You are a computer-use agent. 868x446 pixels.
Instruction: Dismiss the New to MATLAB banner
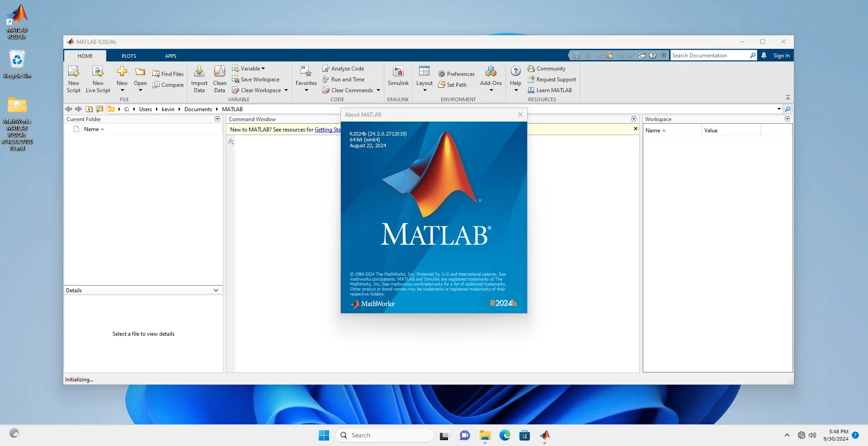pyautogui.click(x=636, y=129)
